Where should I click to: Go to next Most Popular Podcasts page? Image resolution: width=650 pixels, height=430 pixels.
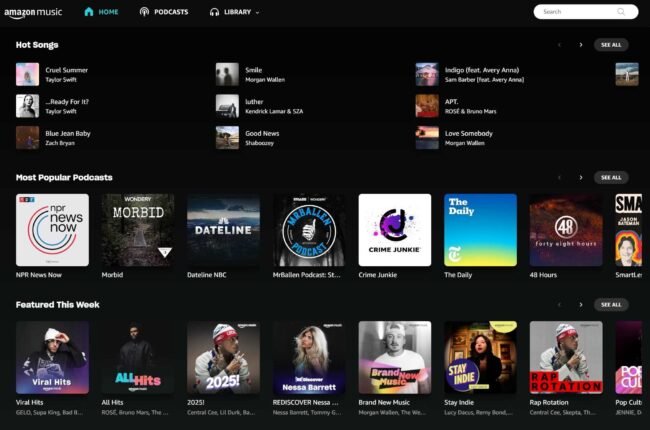(581, 177)
